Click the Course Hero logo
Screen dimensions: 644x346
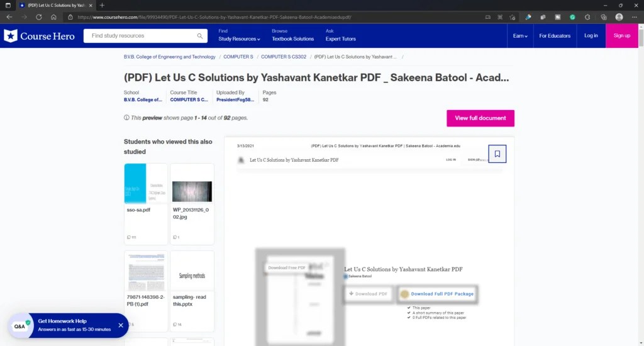coord(40,36)
